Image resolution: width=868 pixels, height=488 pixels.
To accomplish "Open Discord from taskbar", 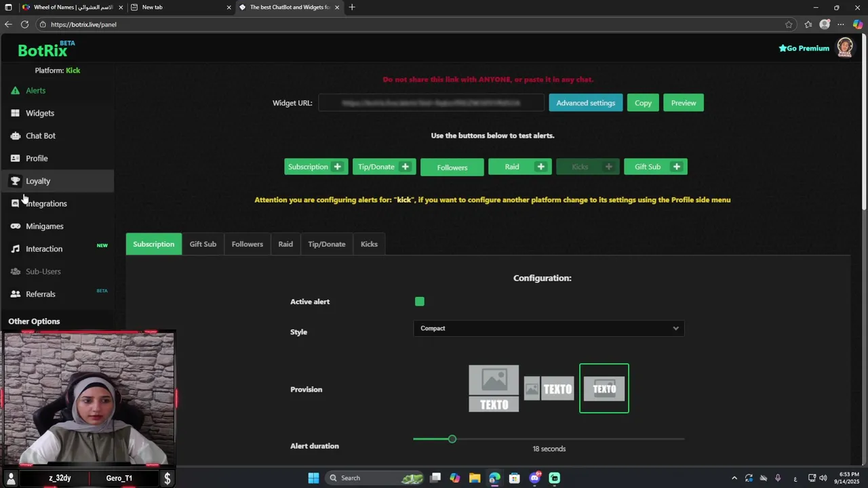I will 535,478.
